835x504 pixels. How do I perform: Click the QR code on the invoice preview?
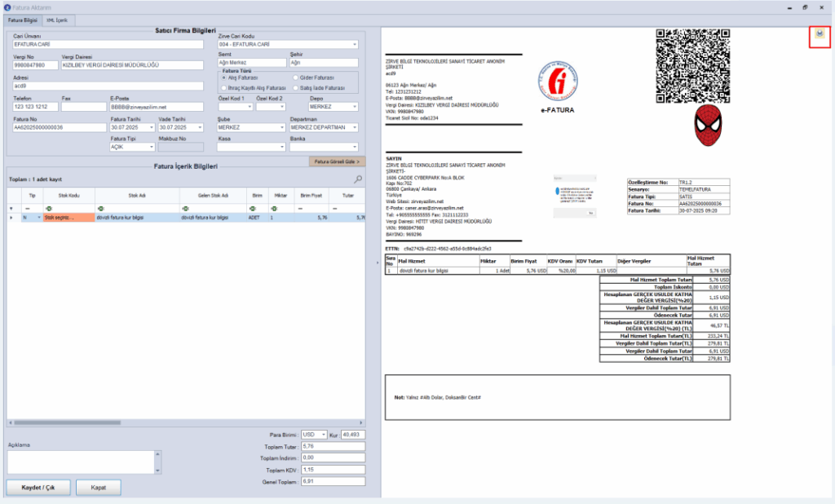click(693, 66)
